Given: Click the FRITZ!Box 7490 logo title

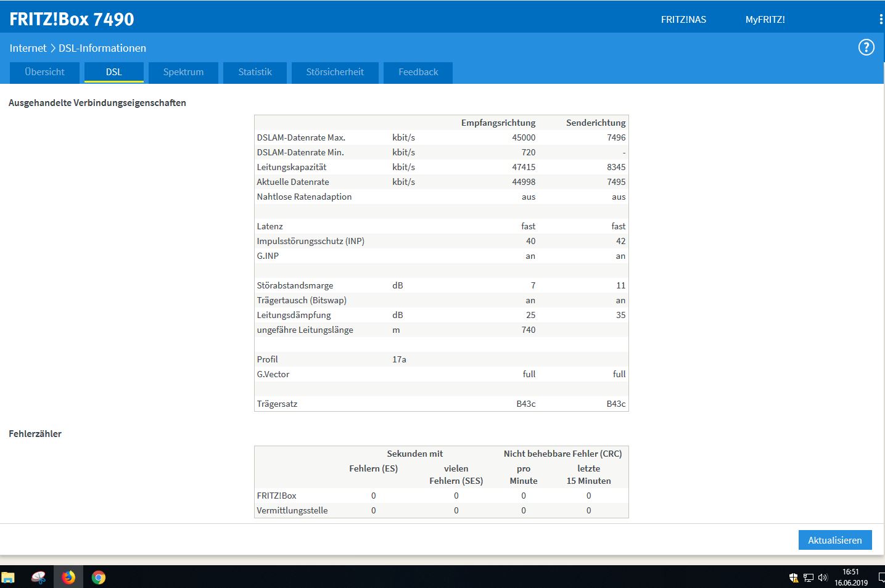Looking at the screenshot, I should coord(72,19).
